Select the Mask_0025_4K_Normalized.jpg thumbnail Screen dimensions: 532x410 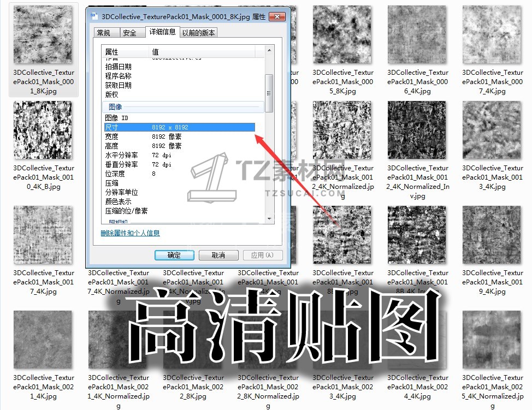[492, 340]
